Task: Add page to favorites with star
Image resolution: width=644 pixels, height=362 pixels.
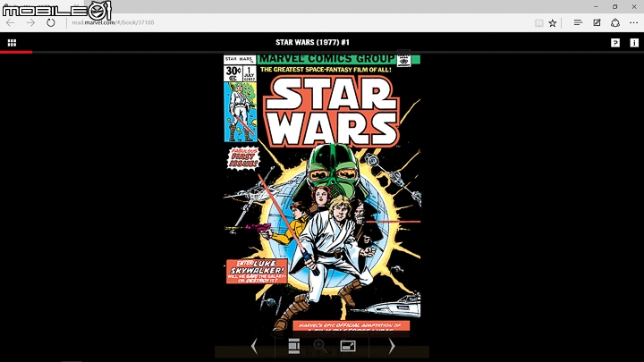Action: coord(553,23)
